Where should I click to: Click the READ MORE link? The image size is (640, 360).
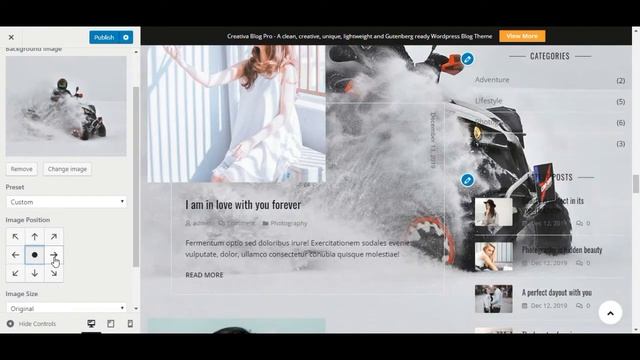point(204,275)
